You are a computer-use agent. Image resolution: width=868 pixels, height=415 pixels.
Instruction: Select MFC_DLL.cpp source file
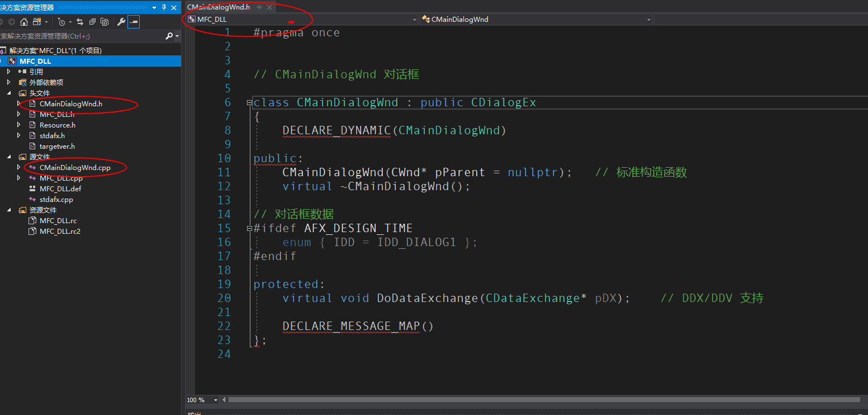click(61, 178)
